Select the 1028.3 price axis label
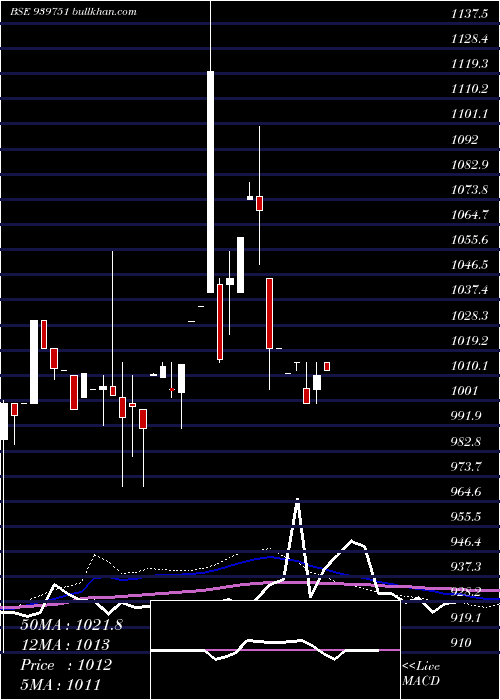500x700 pixels. 469,316
